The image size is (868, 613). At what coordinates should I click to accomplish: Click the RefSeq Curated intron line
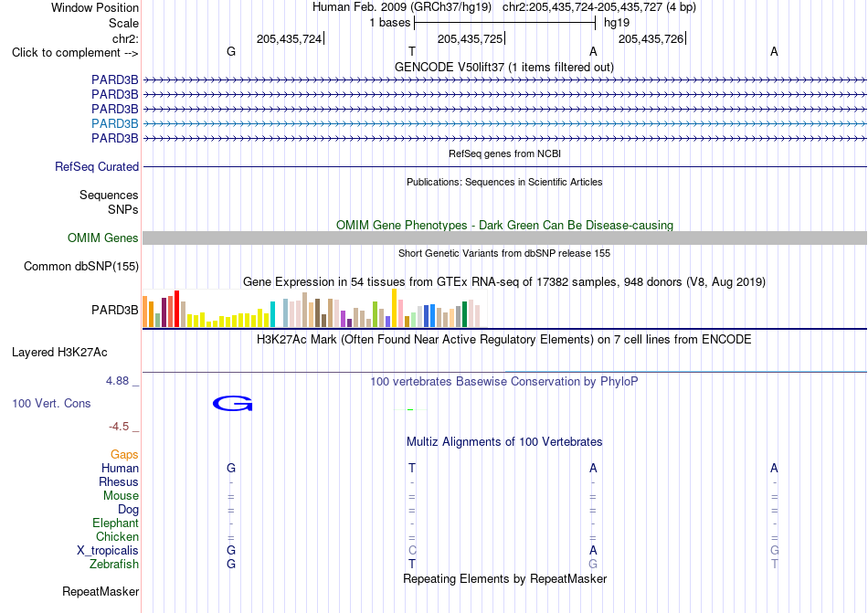[505, 166]
